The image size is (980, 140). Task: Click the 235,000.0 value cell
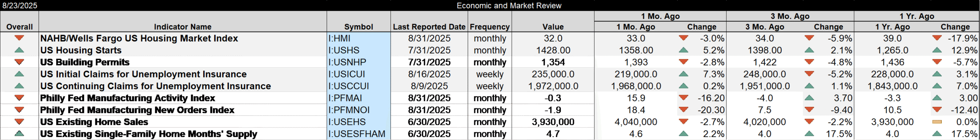coord(553,74)
